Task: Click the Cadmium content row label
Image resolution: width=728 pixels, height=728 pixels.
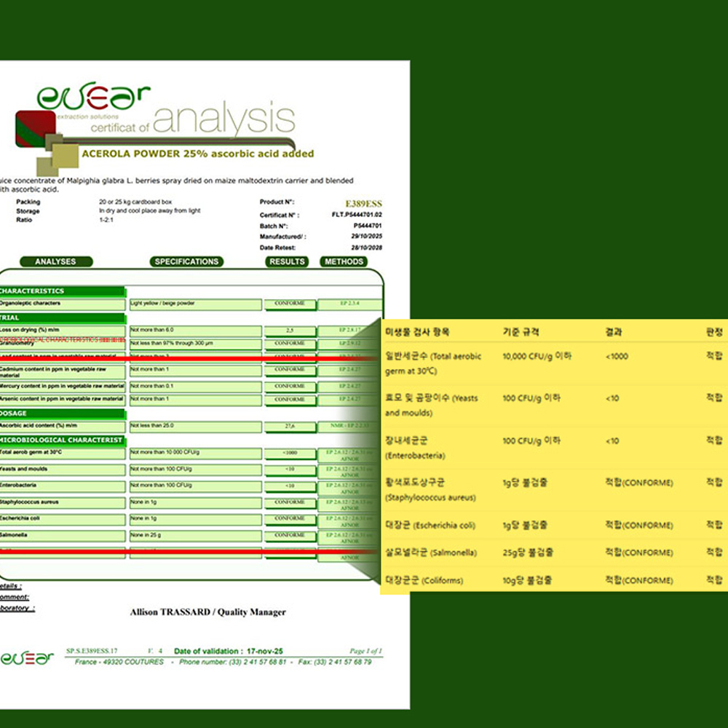Action: coord(62,372)
